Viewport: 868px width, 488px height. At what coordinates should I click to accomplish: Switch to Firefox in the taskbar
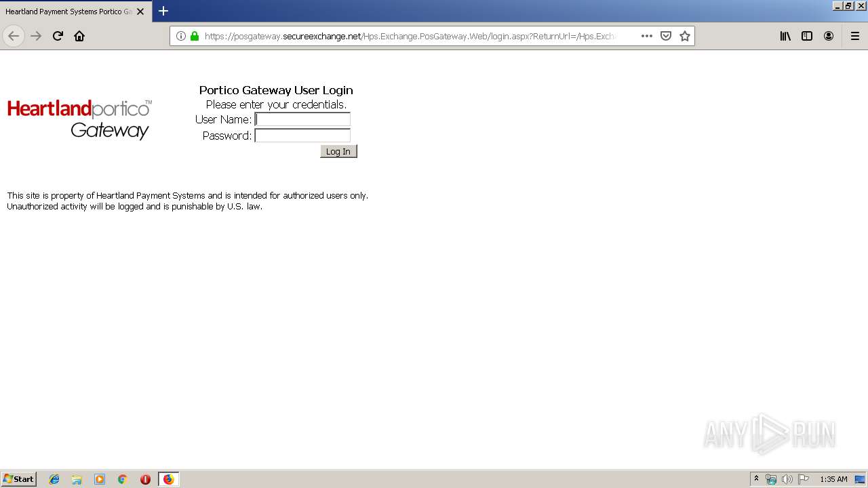tap(168, 479)
